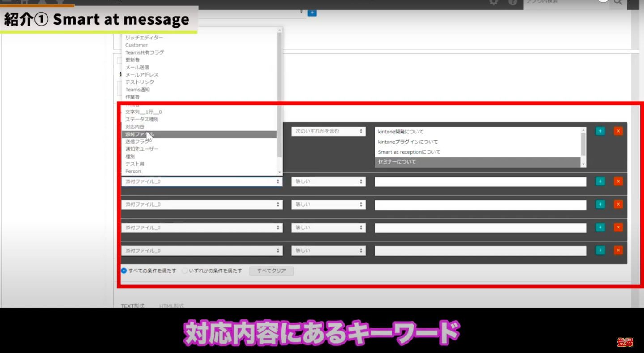This screenshot has height=353, width=644.
Task: Open the app settings gear icon
Action: click(493, 3)
